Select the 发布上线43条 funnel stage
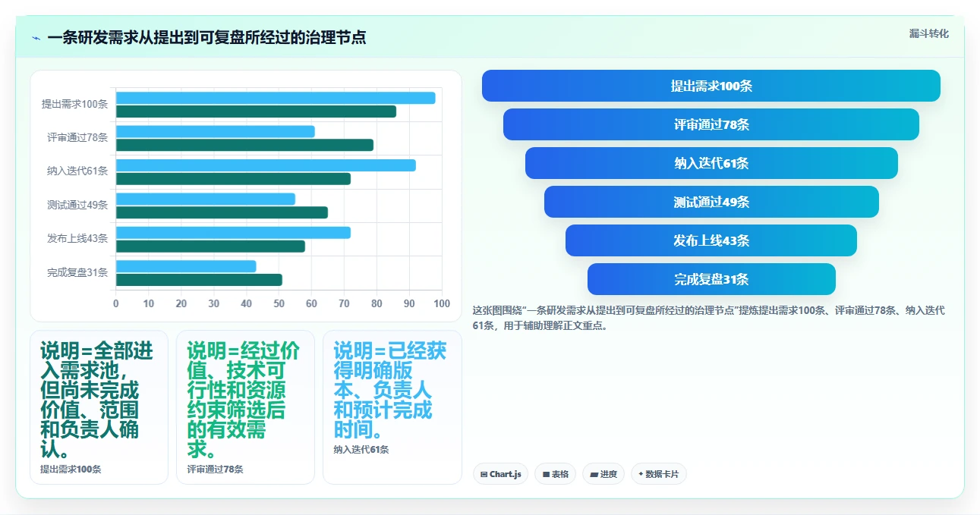Screen dimensions: 980x515 point(711,240)
